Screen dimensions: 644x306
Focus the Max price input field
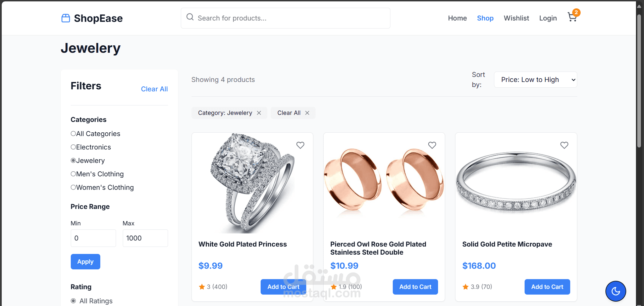coord(145,238)
